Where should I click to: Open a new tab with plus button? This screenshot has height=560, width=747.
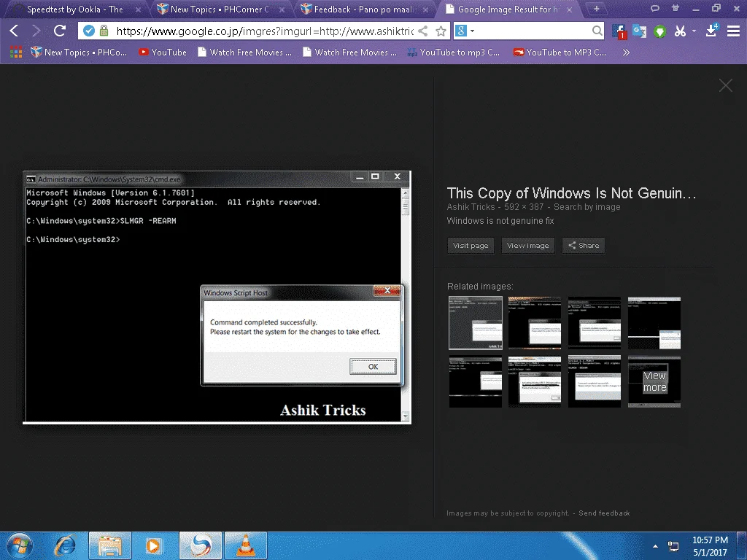(x=596, y=9)
